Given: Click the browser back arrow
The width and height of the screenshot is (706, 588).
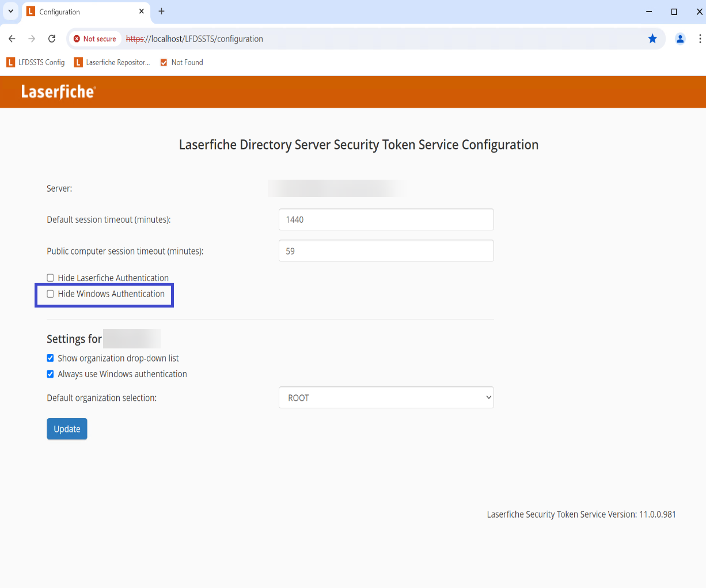Looking at the screenshot, I should [12, 39].
